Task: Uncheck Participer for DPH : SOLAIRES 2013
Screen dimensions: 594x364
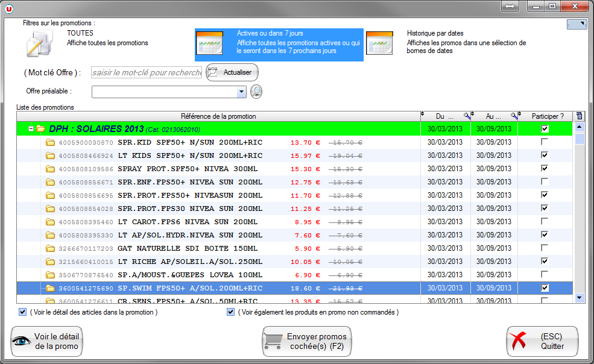Action: pos(545,128)
